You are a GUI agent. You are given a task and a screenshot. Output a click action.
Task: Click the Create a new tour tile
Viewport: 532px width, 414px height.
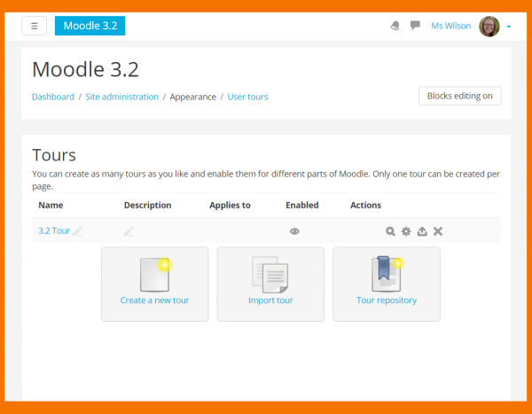[155, 284]
